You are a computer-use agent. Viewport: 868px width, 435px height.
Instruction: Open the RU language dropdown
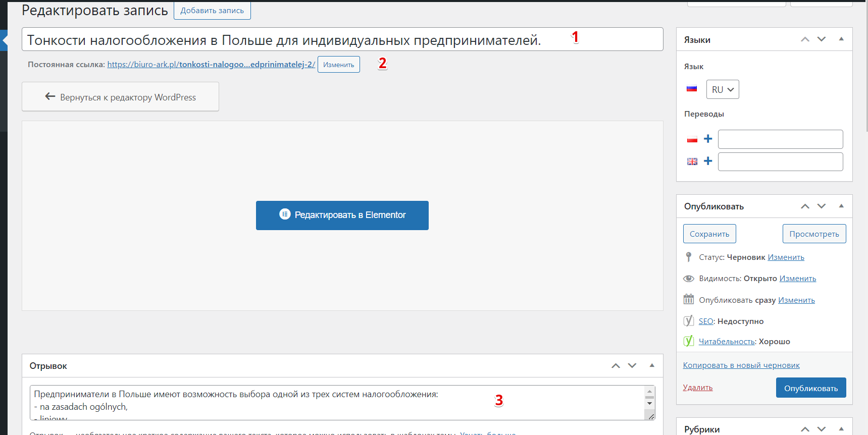pos(722,89)
